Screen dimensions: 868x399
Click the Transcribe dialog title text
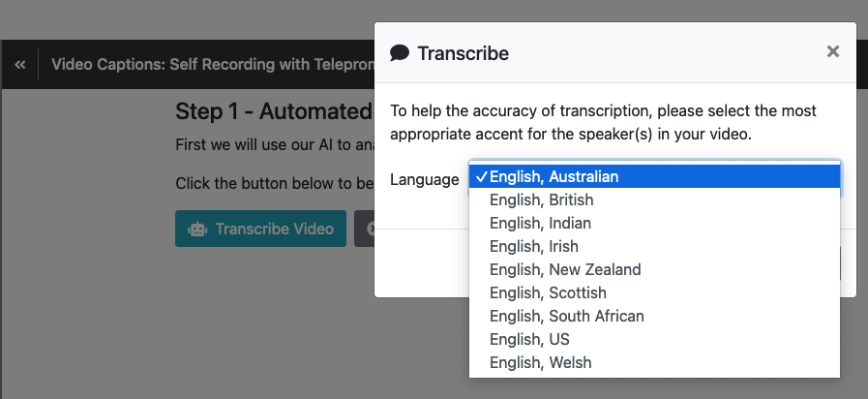tap(463, 54)
